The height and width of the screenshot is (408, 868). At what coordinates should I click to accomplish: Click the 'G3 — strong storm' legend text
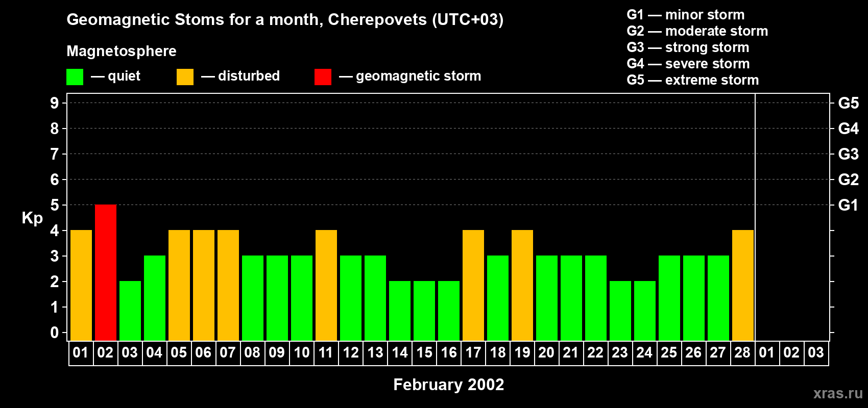pos(688,47)
